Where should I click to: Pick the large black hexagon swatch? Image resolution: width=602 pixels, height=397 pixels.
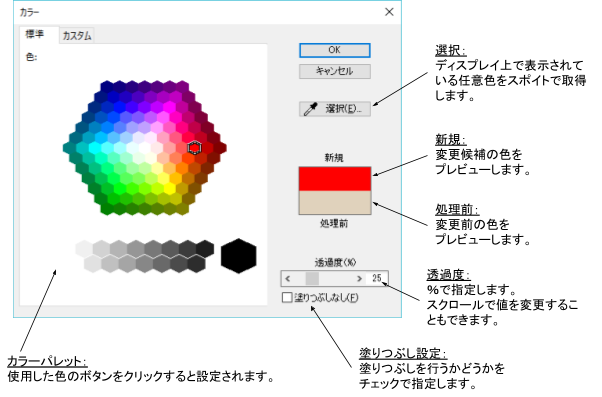click(x=238, y=256)
